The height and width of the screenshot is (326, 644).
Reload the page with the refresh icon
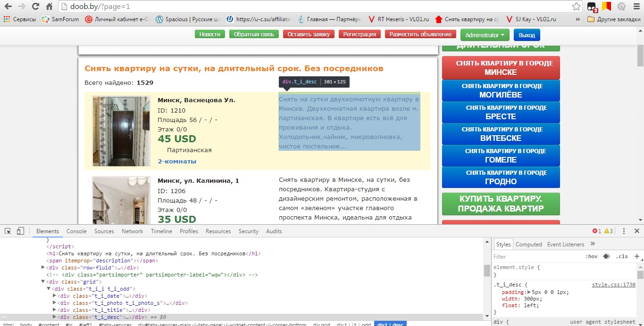pos(35,7)
